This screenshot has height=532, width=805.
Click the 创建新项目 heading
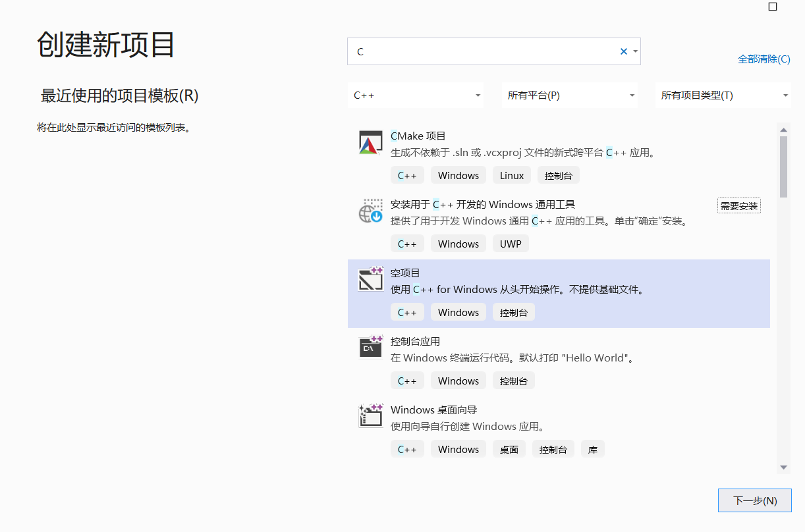(106, 45)
